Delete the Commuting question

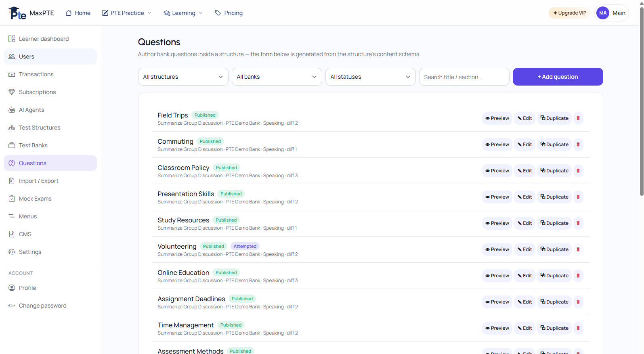pos(578,145)
